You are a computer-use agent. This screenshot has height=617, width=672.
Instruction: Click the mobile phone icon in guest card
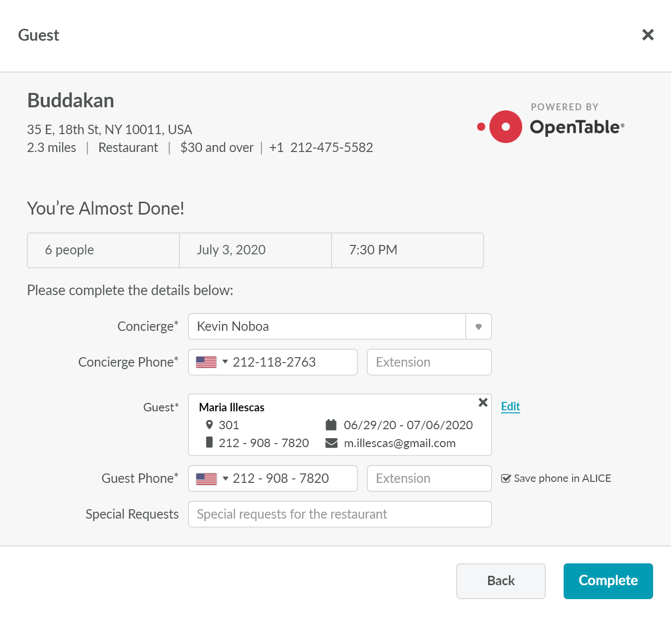(x=209, y=442)
